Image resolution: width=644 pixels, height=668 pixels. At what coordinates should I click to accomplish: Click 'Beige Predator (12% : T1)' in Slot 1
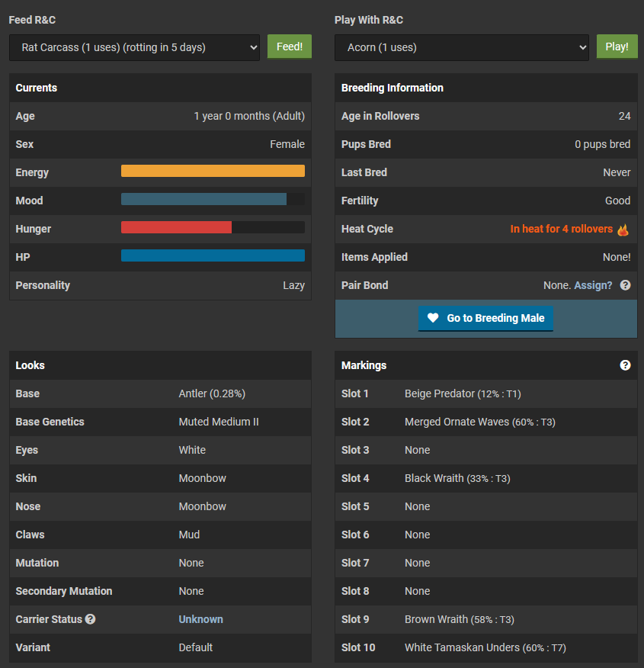[x=463, y=393]
